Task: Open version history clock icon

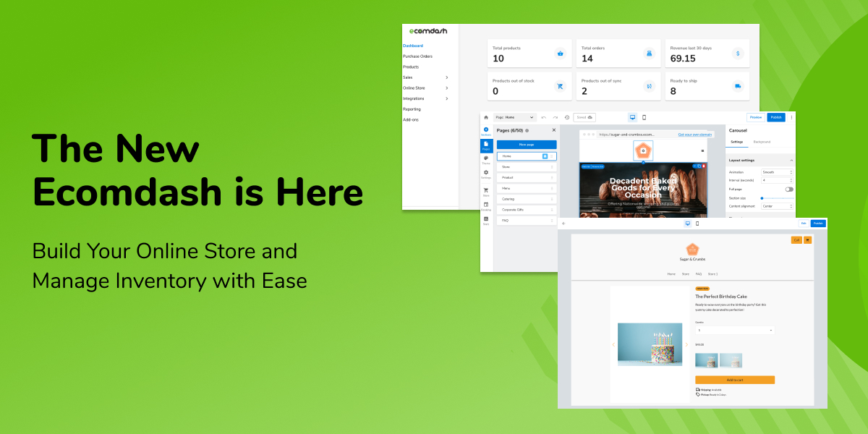Action: pos(566,117)
